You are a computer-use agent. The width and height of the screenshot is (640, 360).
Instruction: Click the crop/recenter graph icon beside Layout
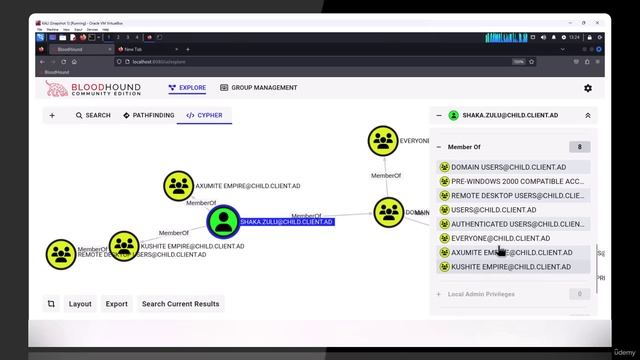[x=51, y=304]
